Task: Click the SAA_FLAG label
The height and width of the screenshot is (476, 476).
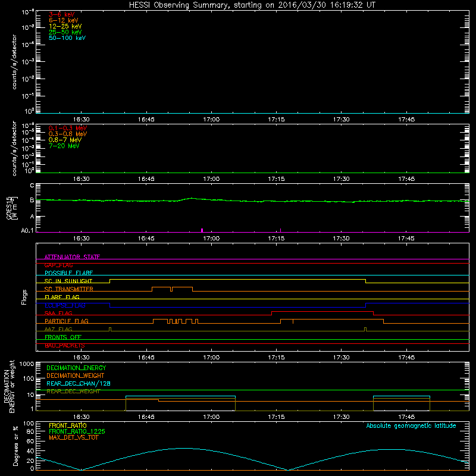Action: coord(58,314)
